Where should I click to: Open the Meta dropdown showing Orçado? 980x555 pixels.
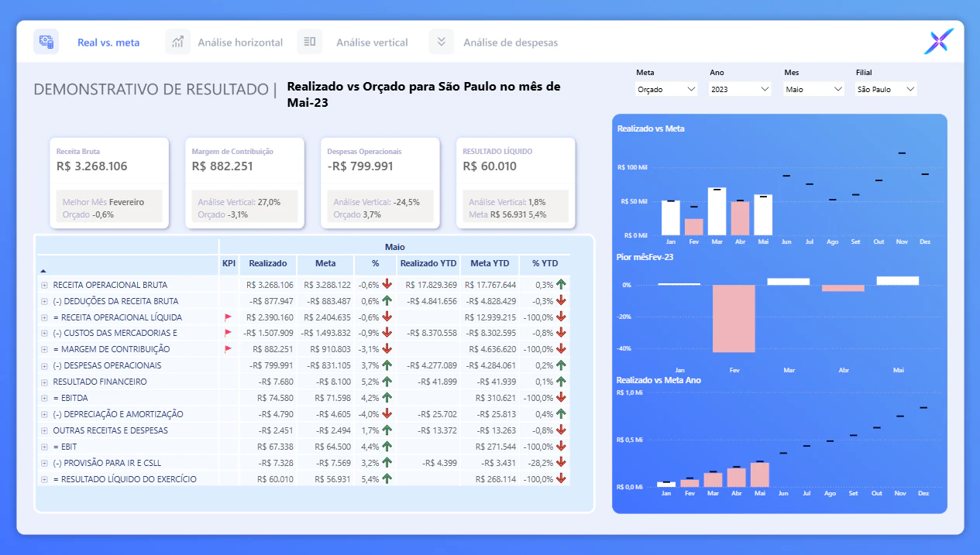coord(667,89)
